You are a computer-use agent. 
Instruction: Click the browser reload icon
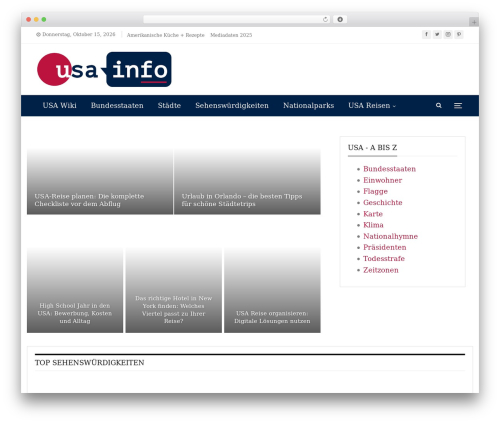tap(325, 19)
